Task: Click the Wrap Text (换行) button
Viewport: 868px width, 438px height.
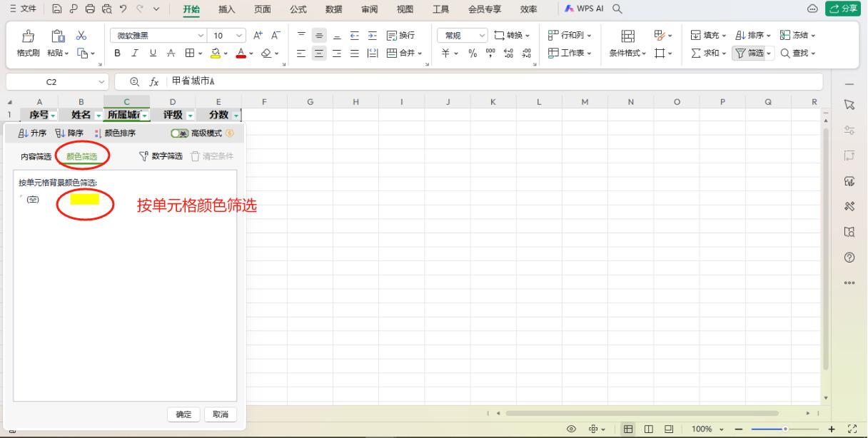Action: 400,36
